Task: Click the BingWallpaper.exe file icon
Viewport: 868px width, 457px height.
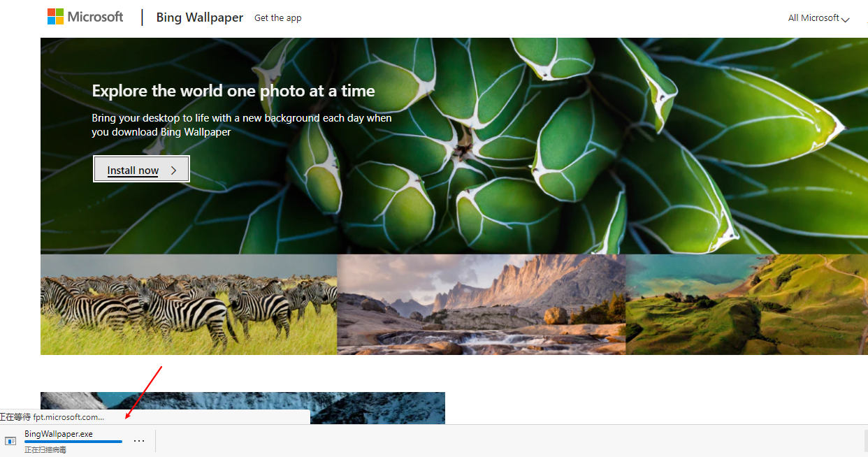Action: click(x=10, y=441)
